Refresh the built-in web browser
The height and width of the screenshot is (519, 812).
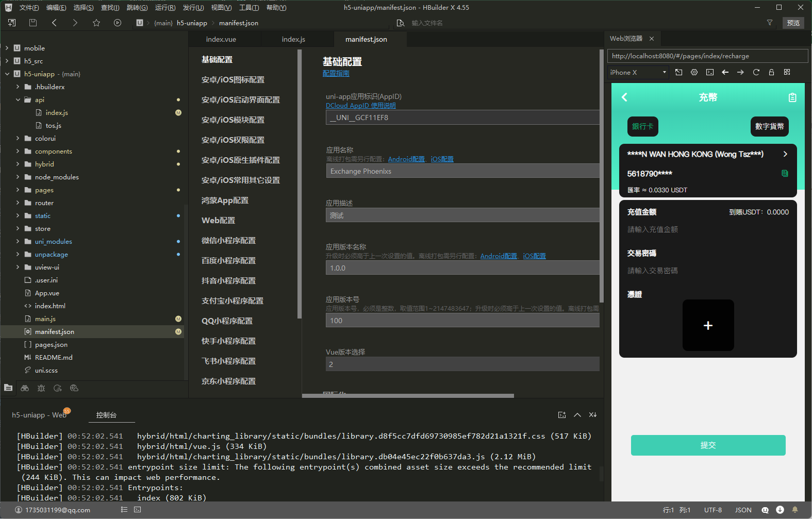coord(756,72)
